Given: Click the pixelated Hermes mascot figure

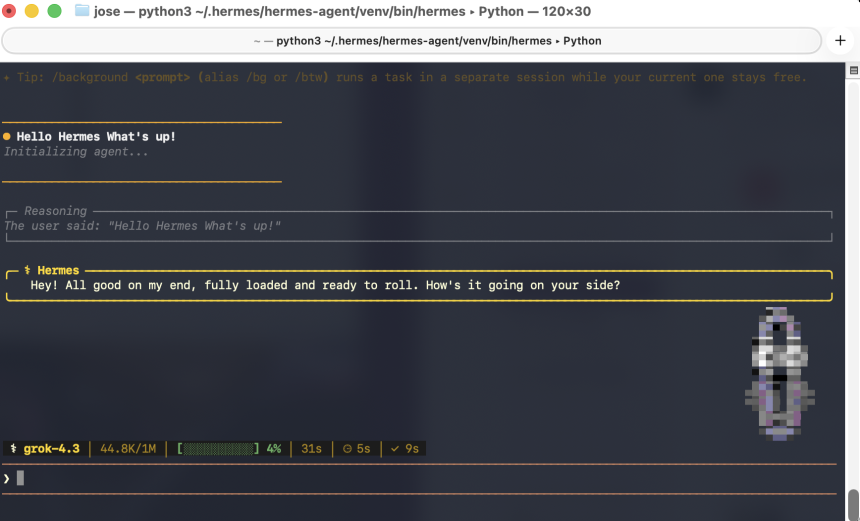Looking at the screenshot, I should (x=779, y=373).
